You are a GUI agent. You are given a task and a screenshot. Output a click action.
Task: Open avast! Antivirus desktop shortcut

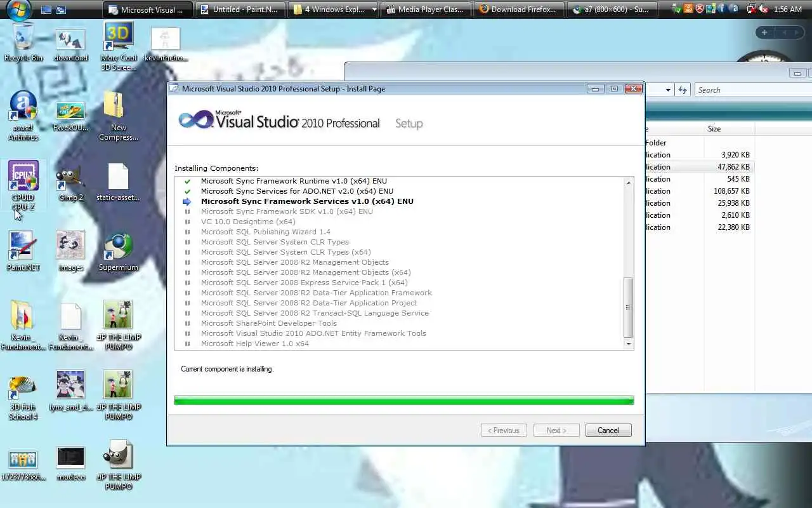[23, 116]
